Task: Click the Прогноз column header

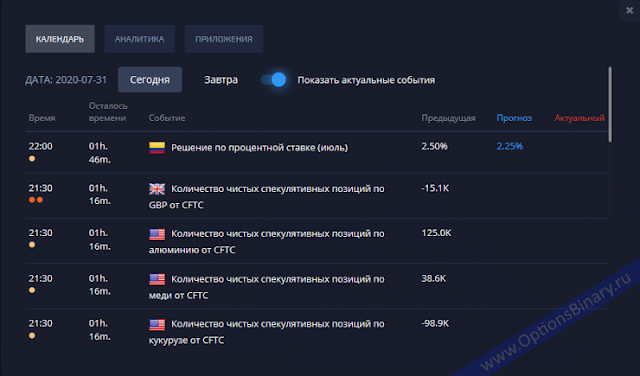Action: [514, 118]
